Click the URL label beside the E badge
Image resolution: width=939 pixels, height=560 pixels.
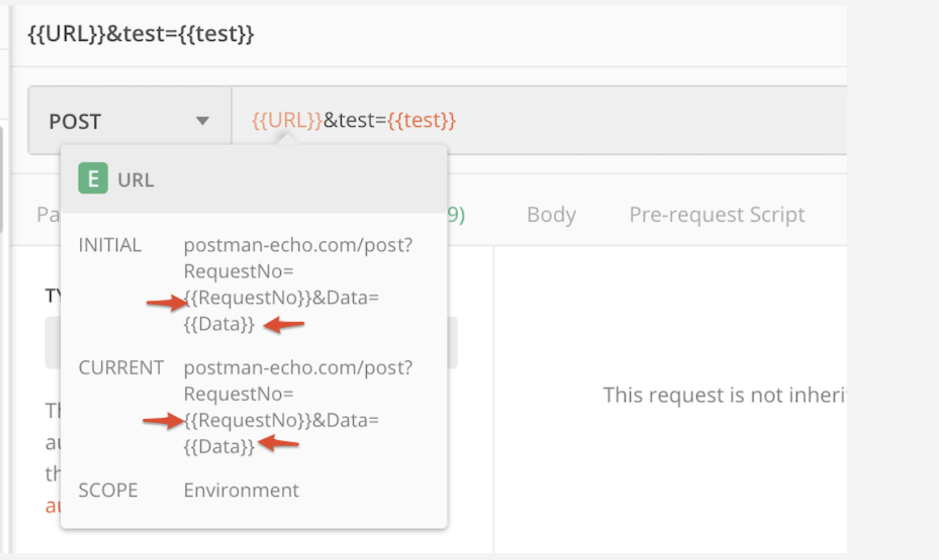pos(135,180)
